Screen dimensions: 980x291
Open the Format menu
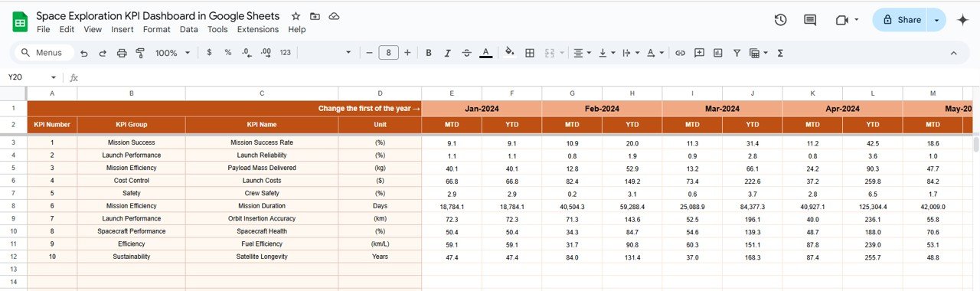pyautogui.click(x=157, y=29)
